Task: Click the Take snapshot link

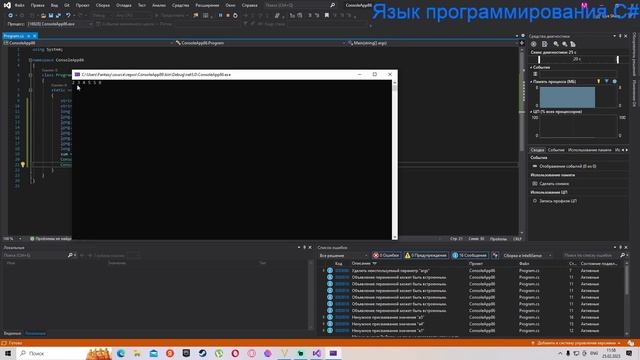Action: coord(554,184)
